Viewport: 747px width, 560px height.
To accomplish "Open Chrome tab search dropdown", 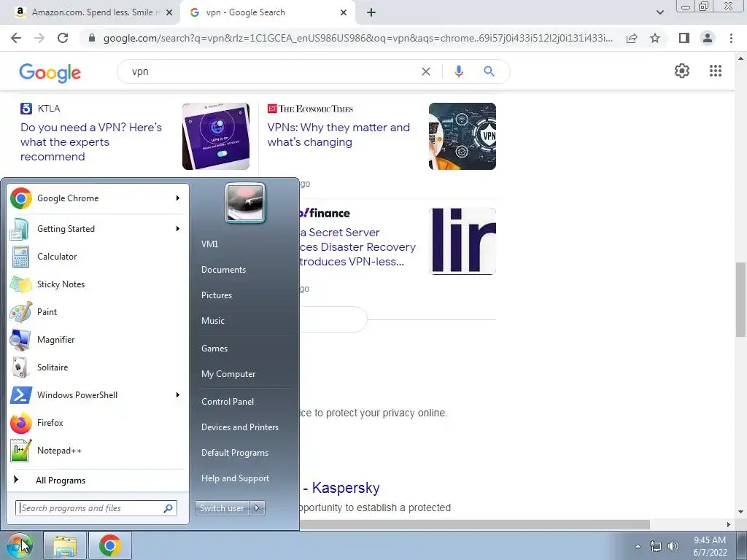I will pyautogui.click(x=659, y=12).
